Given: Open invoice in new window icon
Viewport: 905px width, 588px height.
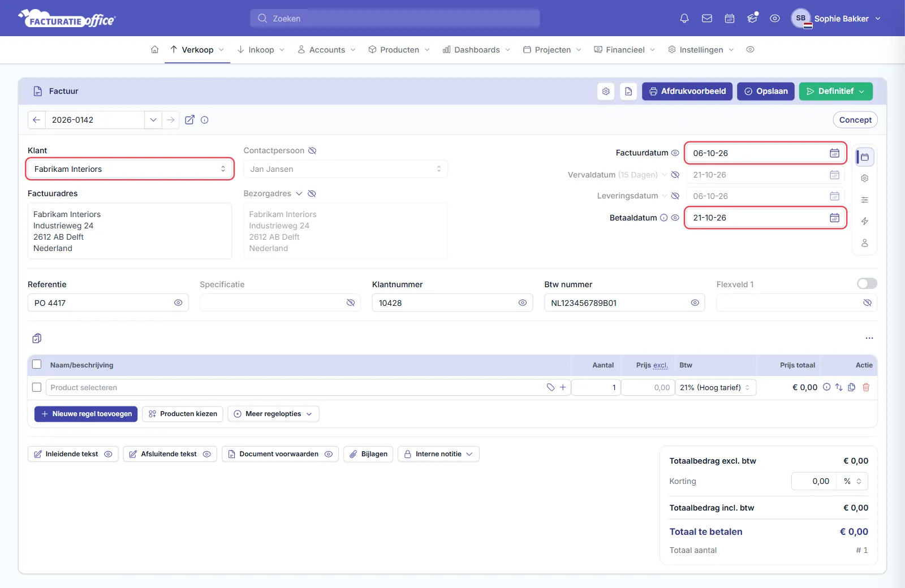Looking at the screenshot, I should click(189, 120).
